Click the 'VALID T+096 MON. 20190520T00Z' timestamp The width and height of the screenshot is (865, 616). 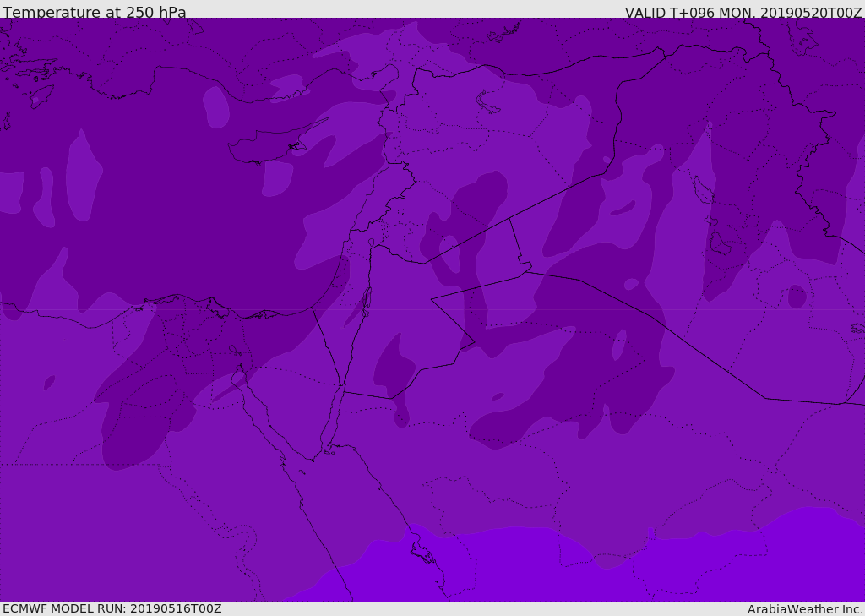click(743, 12)
